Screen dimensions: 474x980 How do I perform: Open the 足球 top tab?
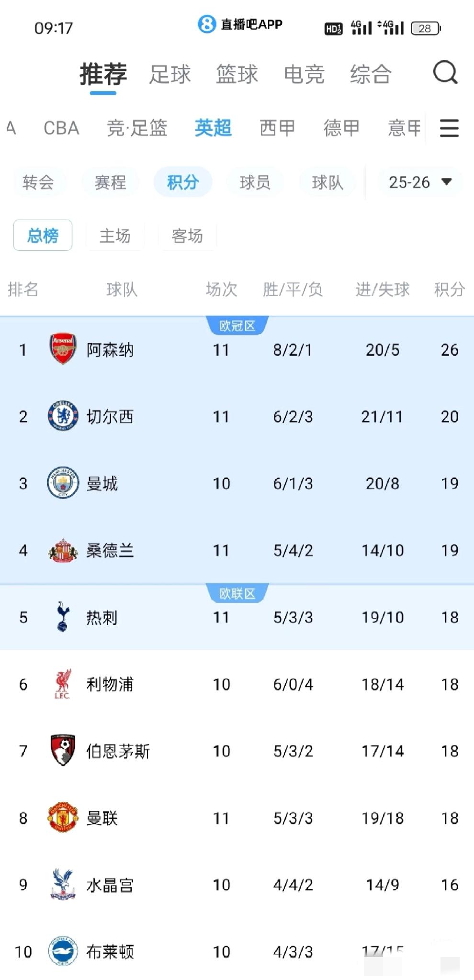pyautogui.click(x=170, y=74)
